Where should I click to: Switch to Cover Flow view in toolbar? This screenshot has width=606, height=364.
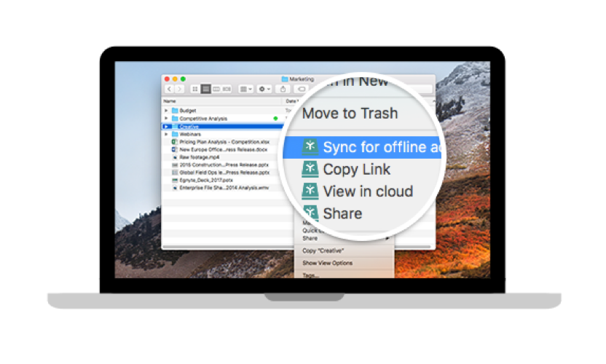coord(227,90)
